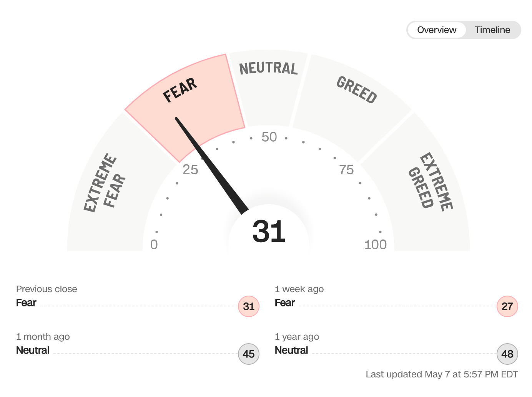The height and width of the screenshot is (397, 532).
Task: Click the large 31 index value
Action: pyautogui.click(x=269, y=232)
